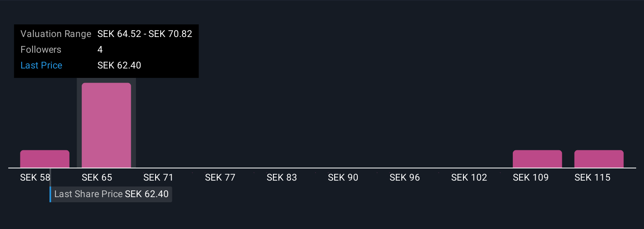Select the SEK 83 axis tick label
This screenshot has width=644, height=229.
282,177
